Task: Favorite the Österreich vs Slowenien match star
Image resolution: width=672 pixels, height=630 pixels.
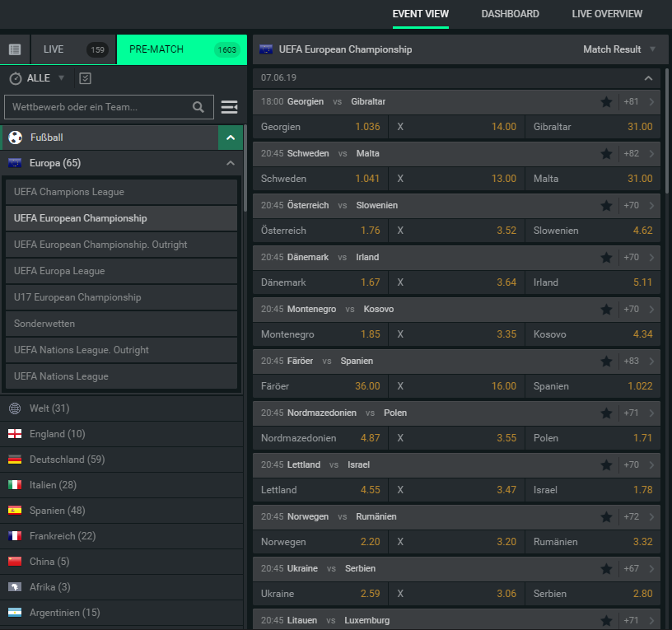Action: point(606,206)
